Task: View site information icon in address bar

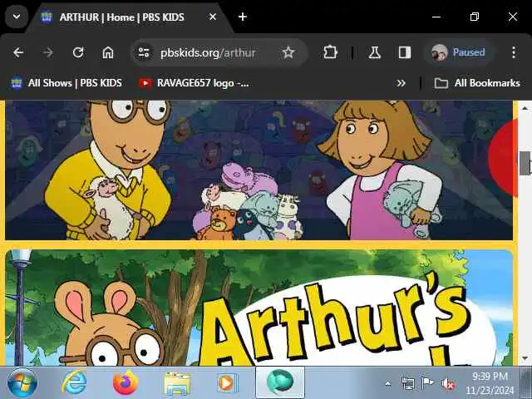Action: (144, 52)
